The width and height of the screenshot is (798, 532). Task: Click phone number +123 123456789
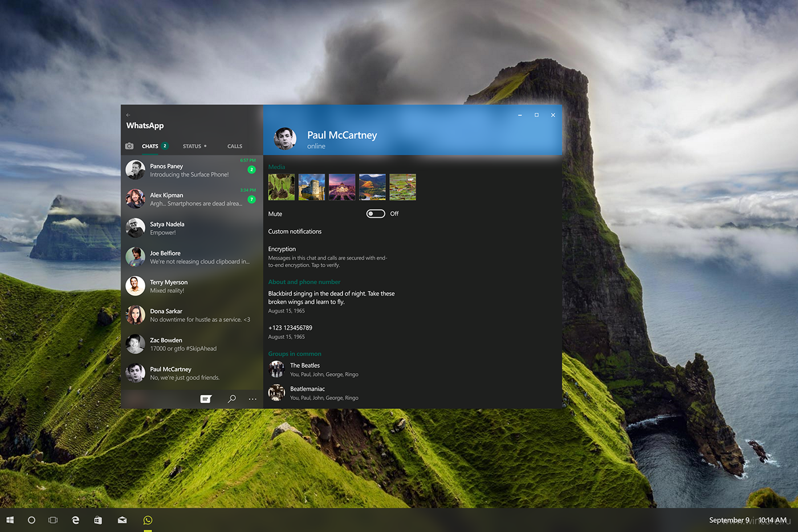click(290, 328)
